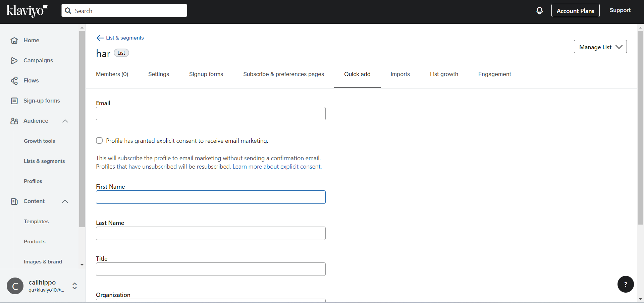
Task: Click the Audience people icon
Action: pyautogui.click(x=14, y=121)
